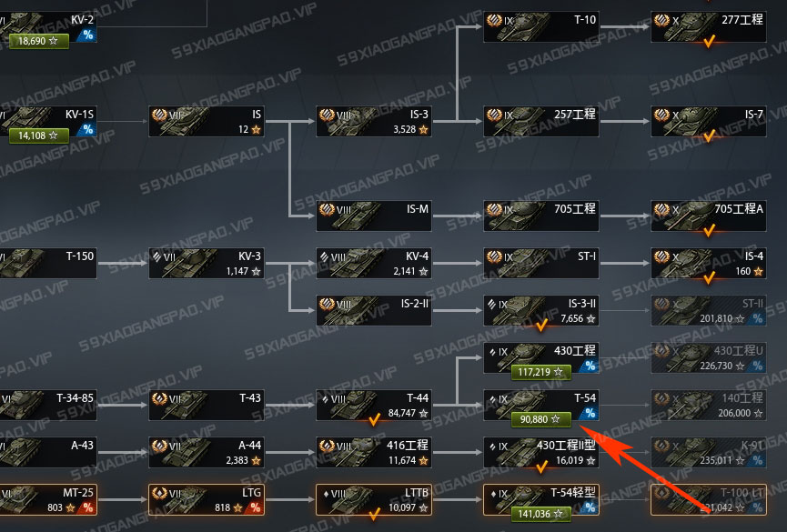Screen dimensions: 787x532
Task: Select the 705工程A tier X node
Action: (709, 216)
